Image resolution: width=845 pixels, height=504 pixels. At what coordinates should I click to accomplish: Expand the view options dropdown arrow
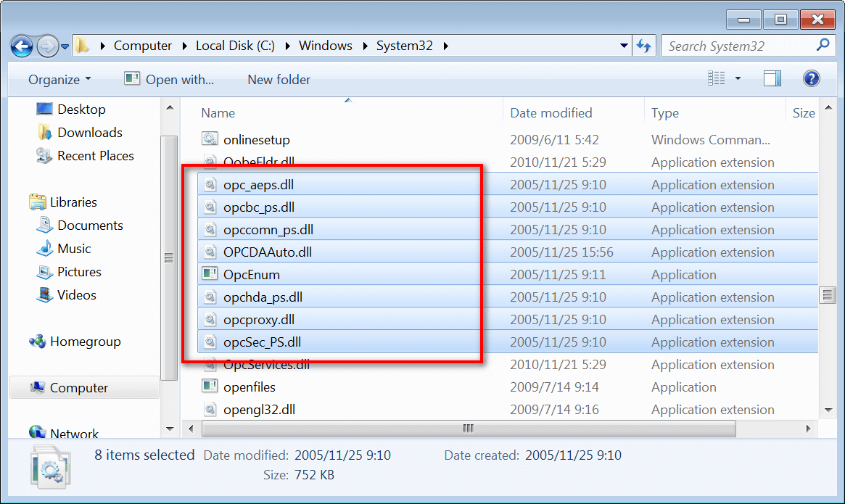(x=738, y=79)
